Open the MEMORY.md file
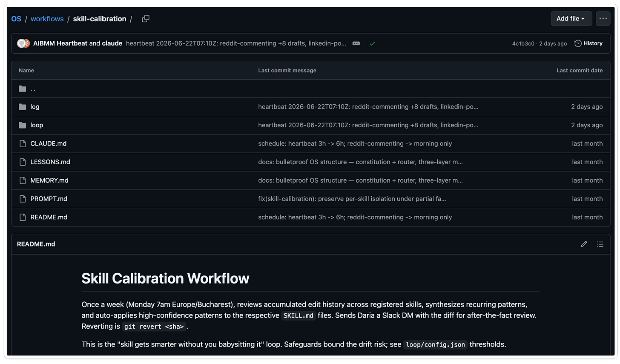Screen dimensions: 620x364 pos(49,180)
